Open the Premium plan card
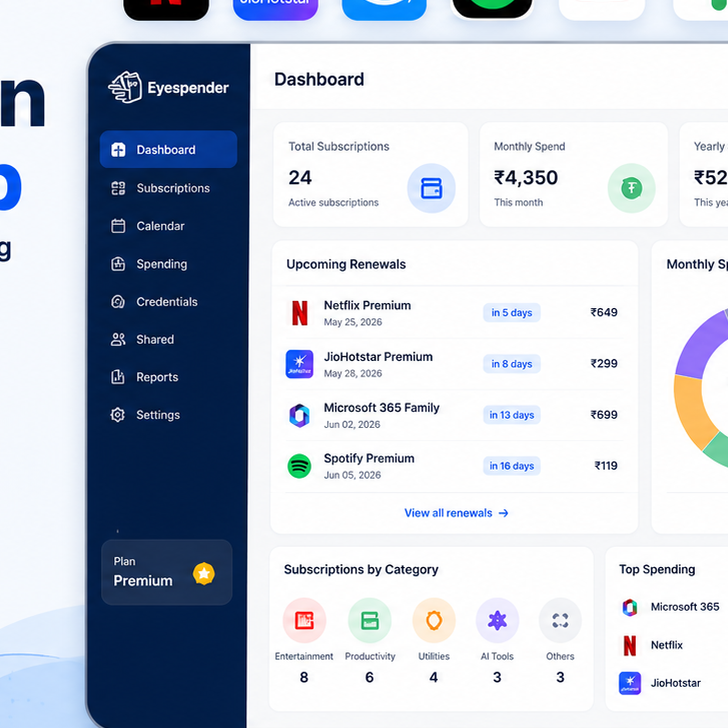728x728 pixels. [x=167, y=572]
